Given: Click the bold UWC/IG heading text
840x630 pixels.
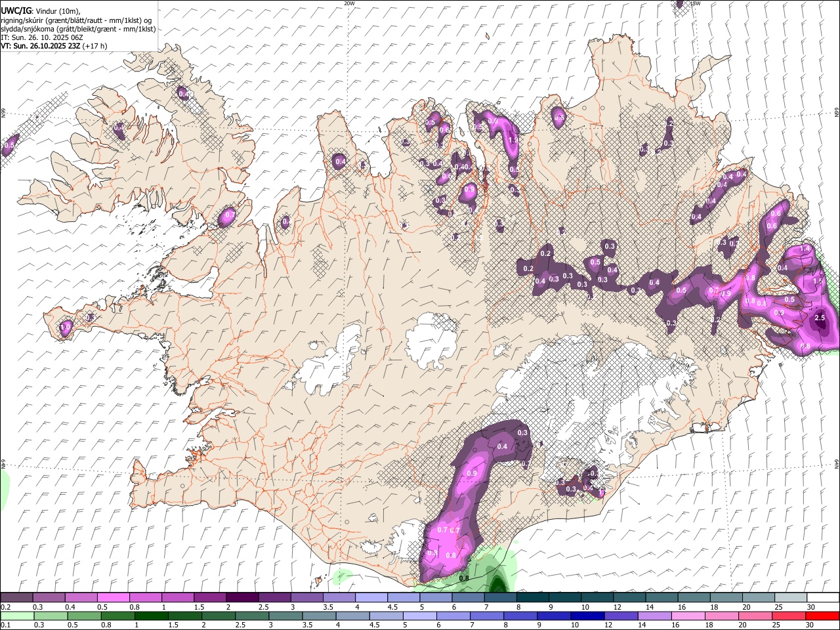Looking at the screenshot, I should point(16,10).
